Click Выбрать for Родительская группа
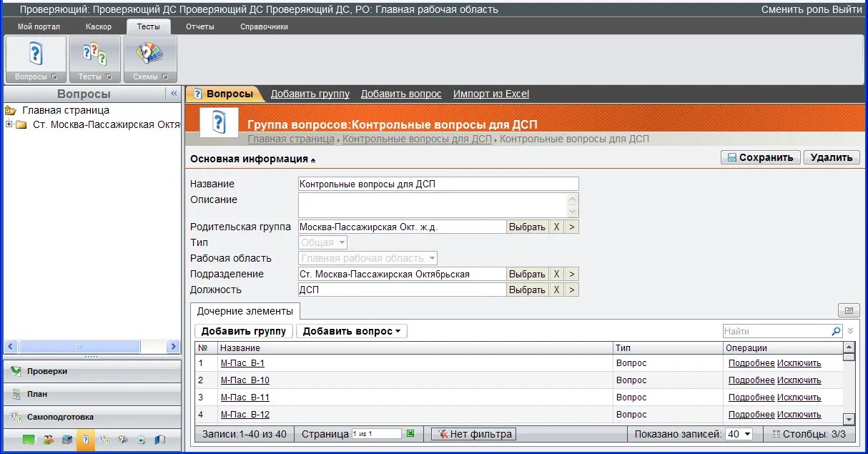The image size is (868, 454). 527,227
